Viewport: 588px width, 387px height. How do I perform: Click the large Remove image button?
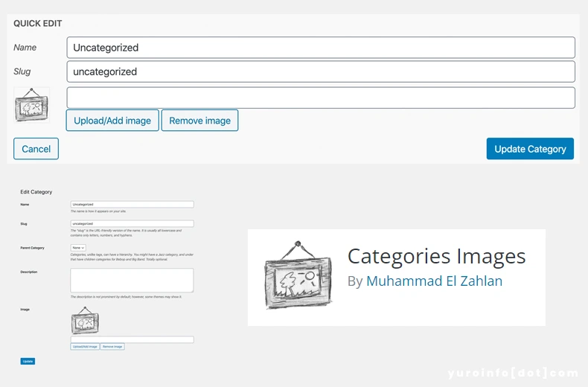click(200, 121)
